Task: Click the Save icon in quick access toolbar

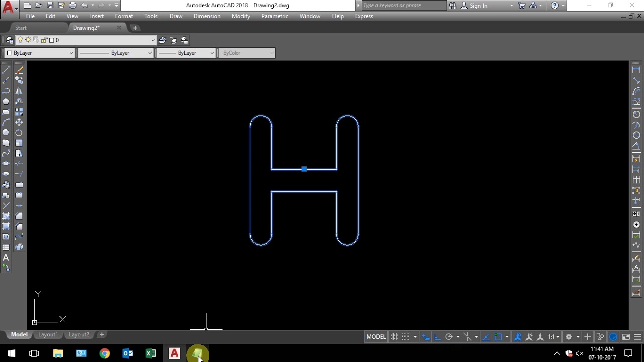Action: pyautogui.click(x=50, y=5)
